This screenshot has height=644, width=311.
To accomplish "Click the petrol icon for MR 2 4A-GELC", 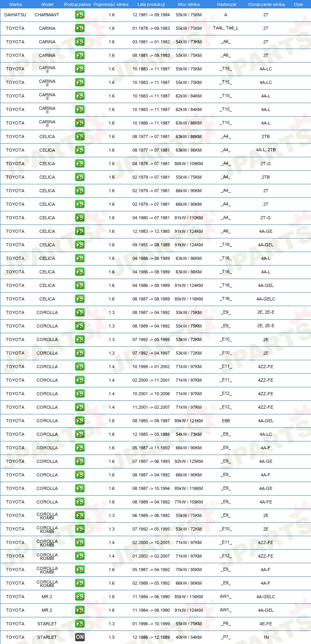I will point(80,597).
